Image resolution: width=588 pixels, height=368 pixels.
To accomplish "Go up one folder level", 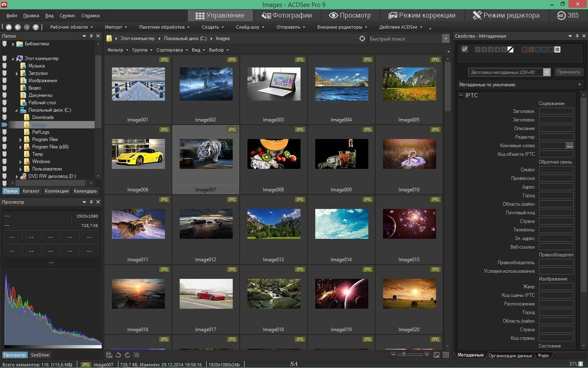I will (36, 27).
